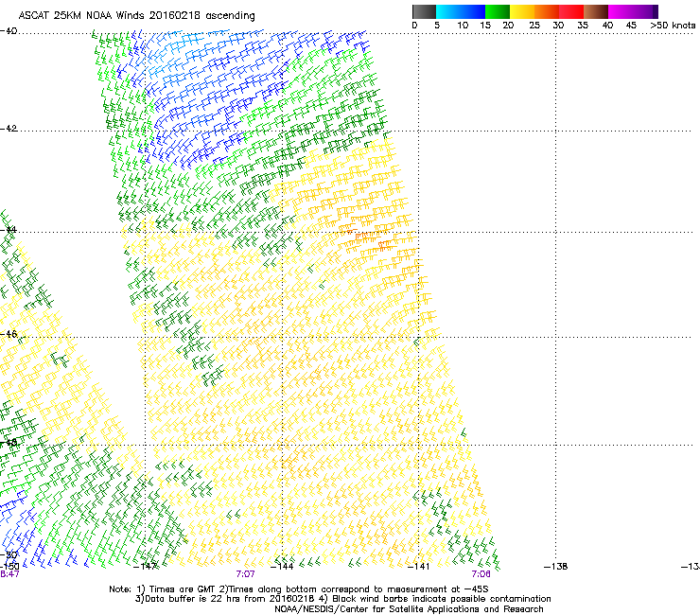Click the -48 latitude axis label

click(x=9, y=442)
